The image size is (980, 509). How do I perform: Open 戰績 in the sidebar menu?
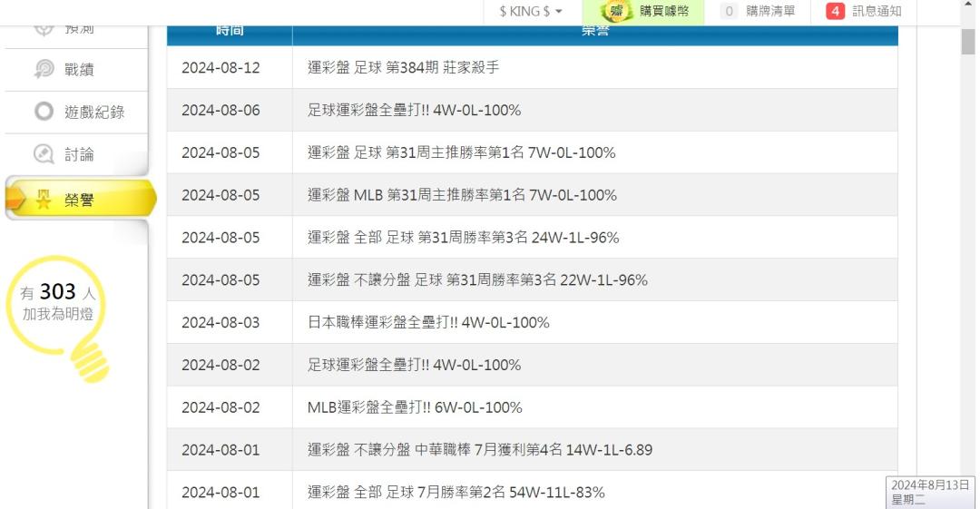coord(76,69)
